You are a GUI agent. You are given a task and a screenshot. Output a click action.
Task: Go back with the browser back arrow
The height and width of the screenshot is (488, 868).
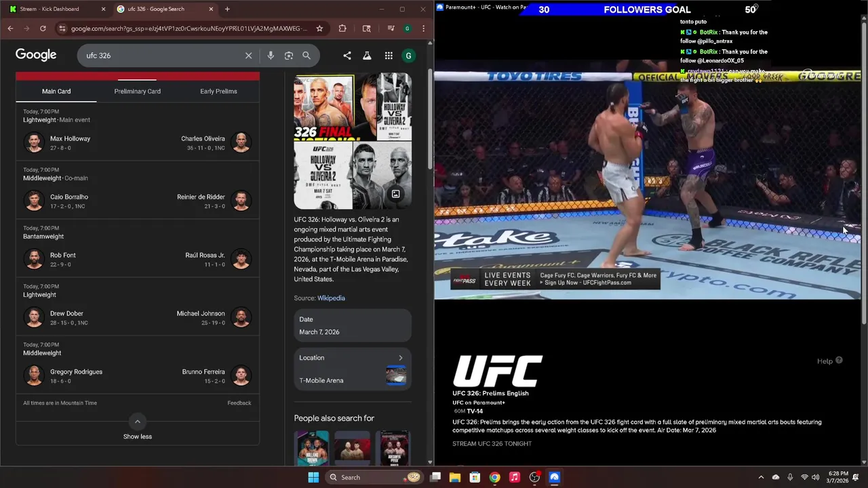10,28
